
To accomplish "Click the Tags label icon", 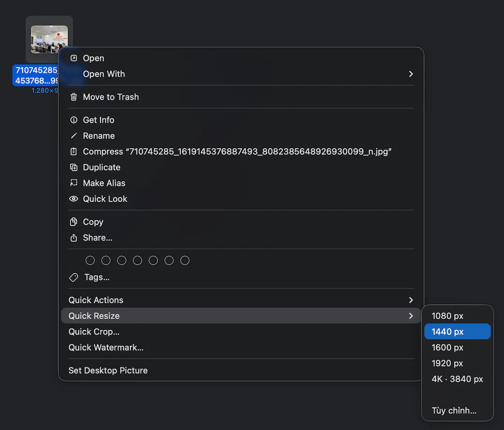I will (74, 277).
